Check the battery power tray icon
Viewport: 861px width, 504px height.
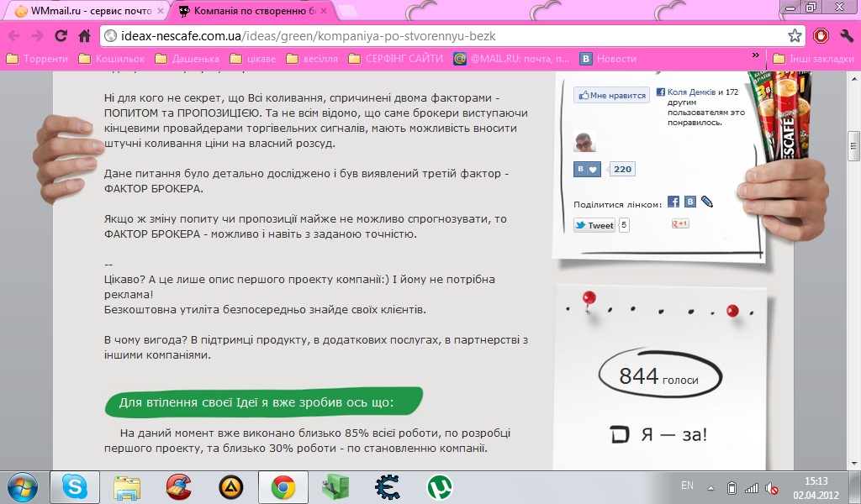coord(732,487)
